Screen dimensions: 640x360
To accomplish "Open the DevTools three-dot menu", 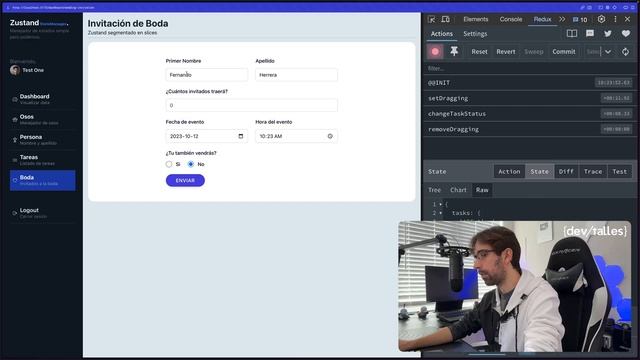I will 615,19.
